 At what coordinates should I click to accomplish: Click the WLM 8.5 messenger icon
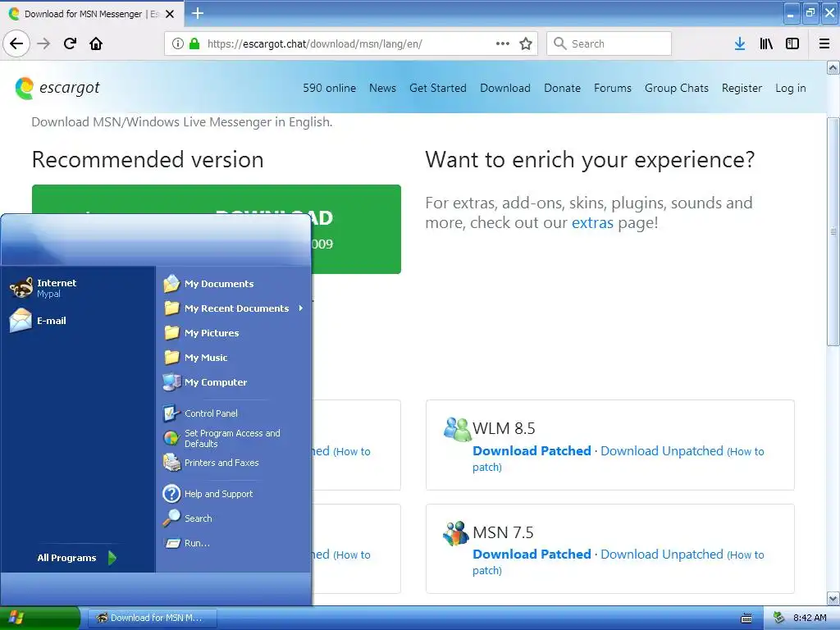point(456,429)
